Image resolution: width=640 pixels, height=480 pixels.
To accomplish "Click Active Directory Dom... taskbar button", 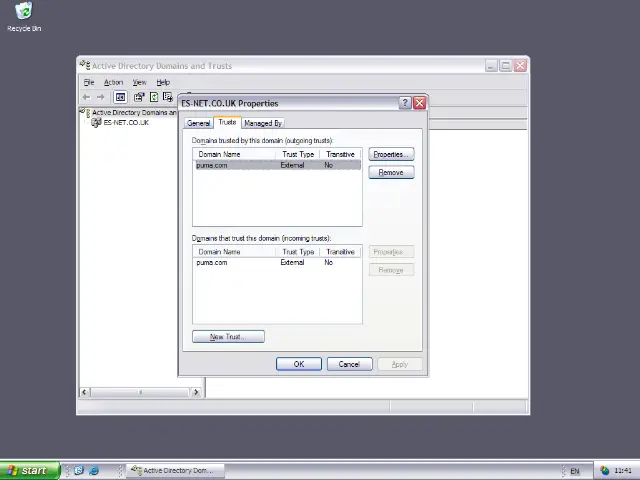I will (176, 471).
